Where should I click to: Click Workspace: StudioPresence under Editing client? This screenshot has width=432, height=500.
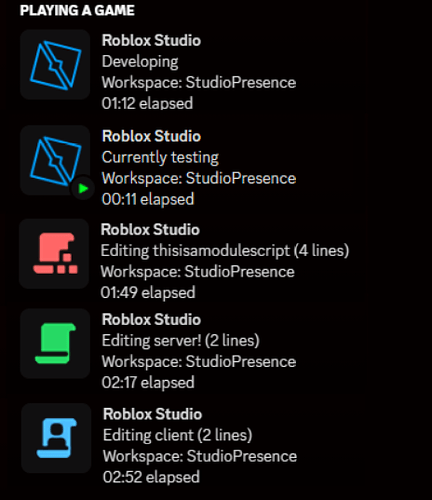200,456
